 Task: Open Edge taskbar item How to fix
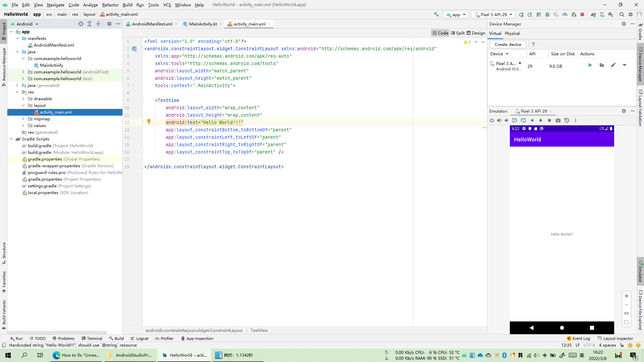tap(77, 355)
